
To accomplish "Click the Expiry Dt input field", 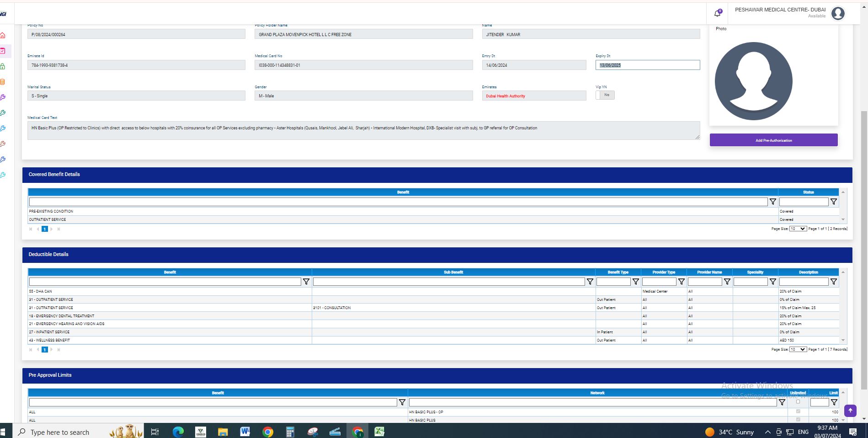I will point(647,65).
